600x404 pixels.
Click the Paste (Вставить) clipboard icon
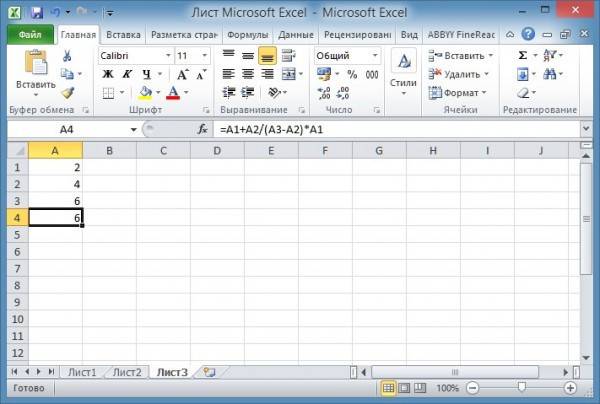pos(37,65)
